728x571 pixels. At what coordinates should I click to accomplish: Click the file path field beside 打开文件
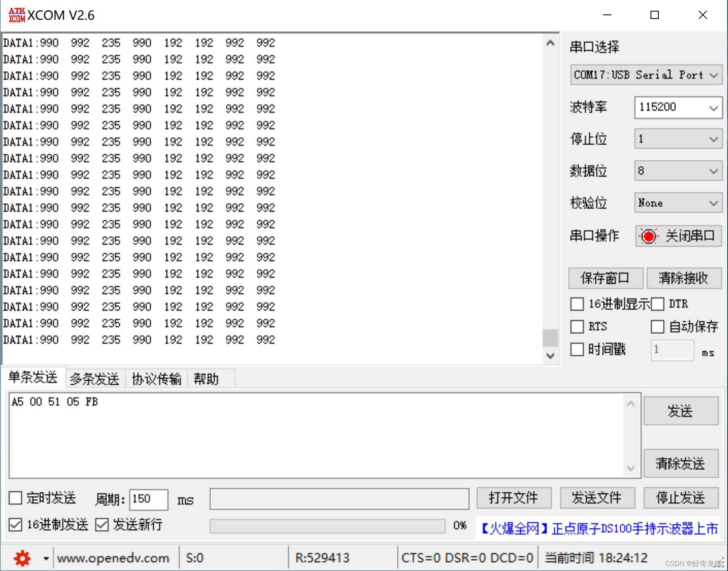point(339,499)
